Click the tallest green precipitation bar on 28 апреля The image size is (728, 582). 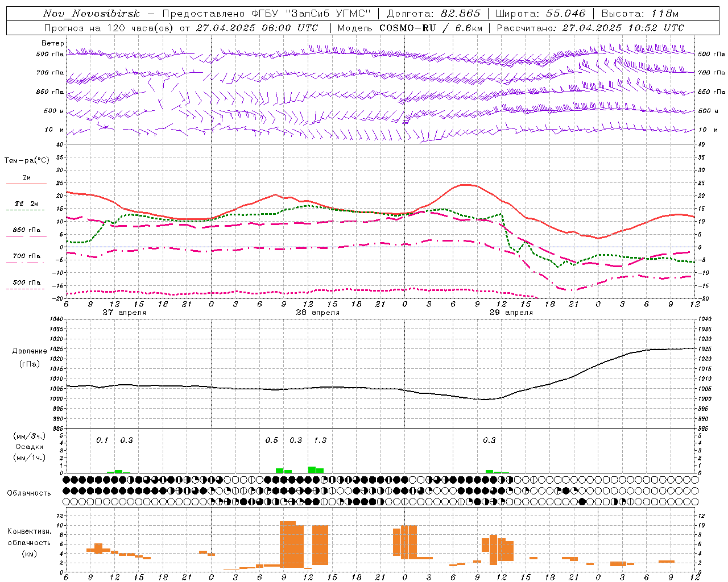click(x=312, y=469)
